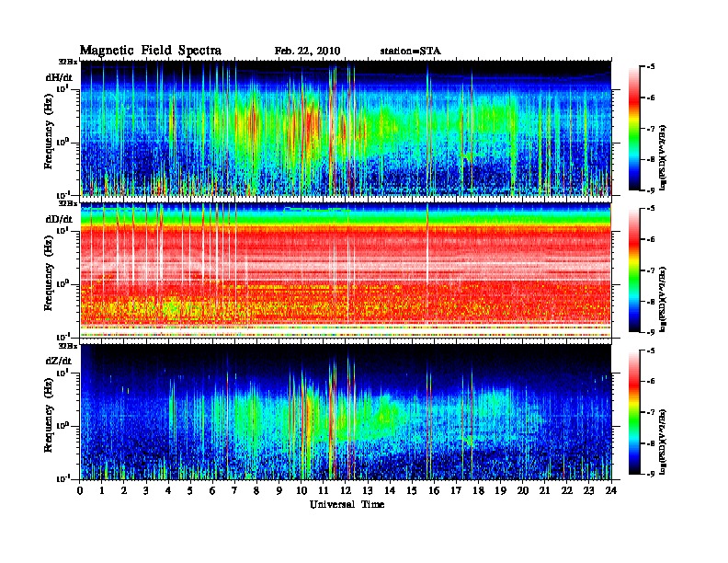Click the dZ/dt panel color scale bar
This screenshot has height=563, width=728.
634,412
